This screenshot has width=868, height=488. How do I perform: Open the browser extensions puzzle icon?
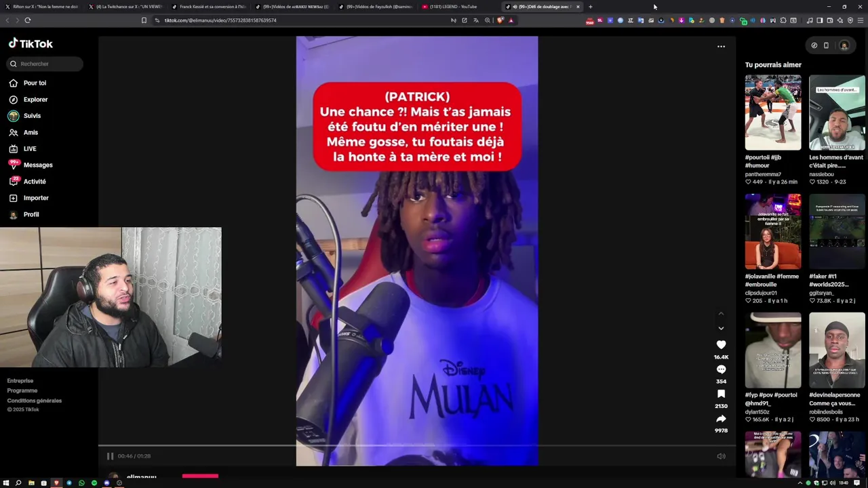coord(784,20)
